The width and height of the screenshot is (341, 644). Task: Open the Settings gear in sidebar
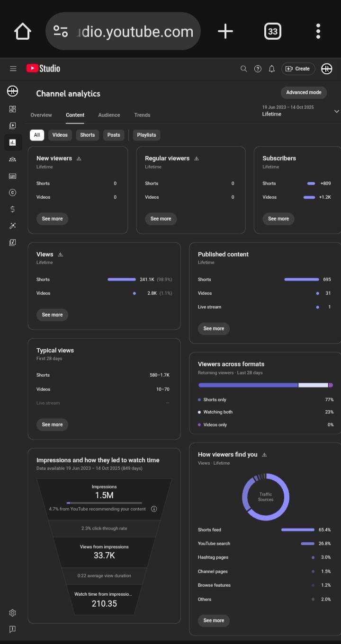click(x=13, y=613)
